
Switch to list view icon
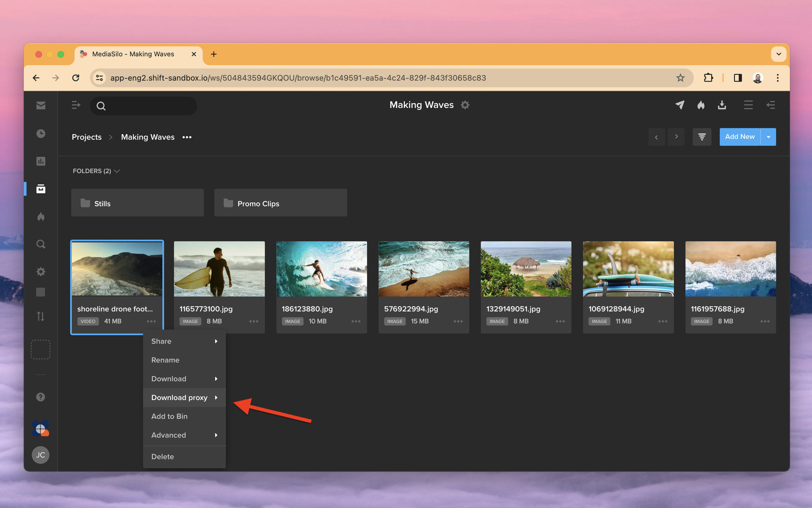pyautogui.click(x=748, y=105)
